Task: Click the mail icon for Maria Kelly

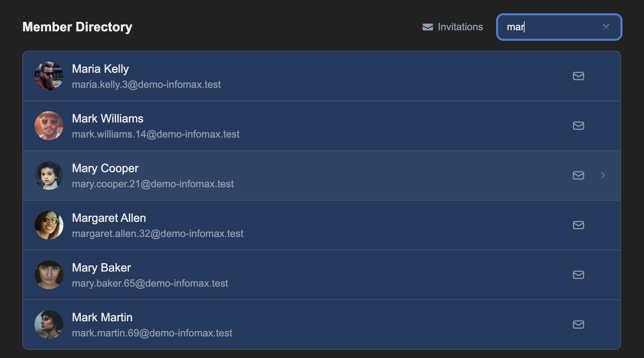Action: [x=578, y=76]
